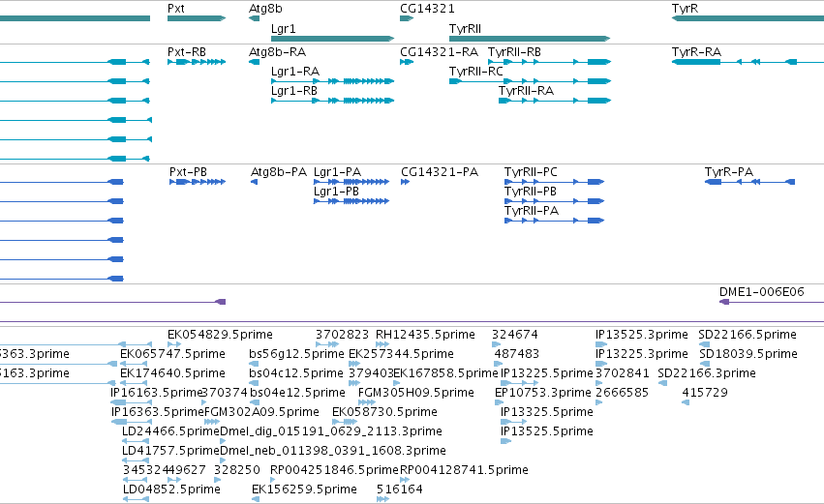Click the Lgr1-PA protein label

pos(337,172)
